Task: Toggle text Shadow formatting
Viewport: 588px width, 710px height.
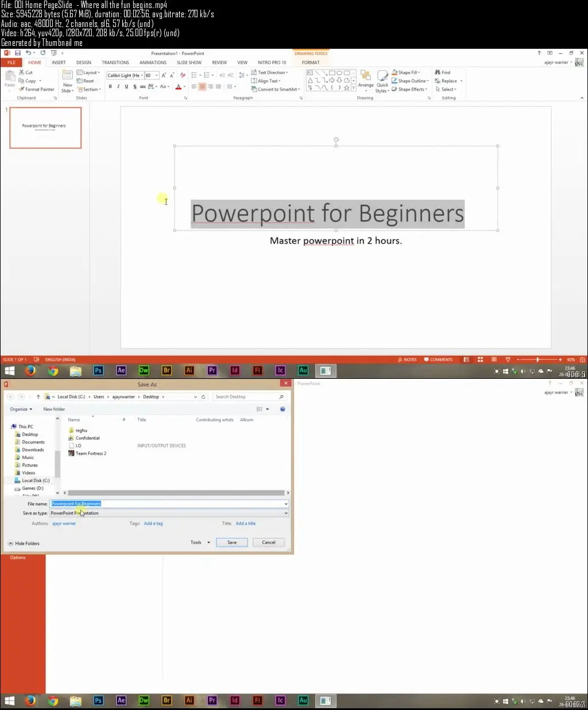Action: click(135, 87)
